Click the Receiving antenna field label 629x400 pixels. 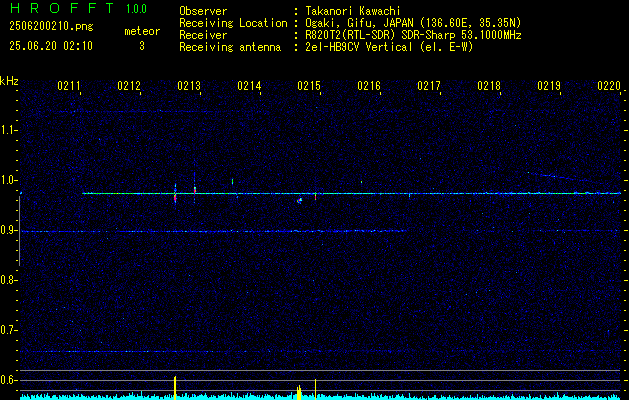pos(230,47)
